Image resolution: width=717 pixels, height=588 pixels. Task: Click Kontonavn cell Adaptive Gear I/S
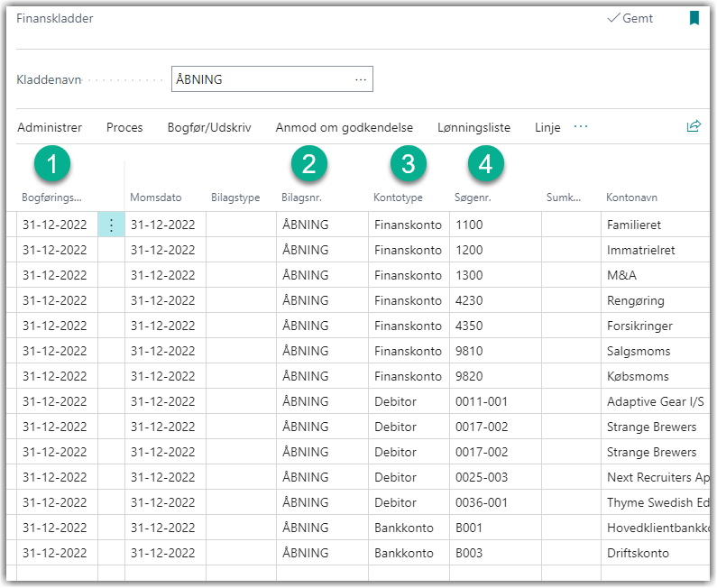656,401
